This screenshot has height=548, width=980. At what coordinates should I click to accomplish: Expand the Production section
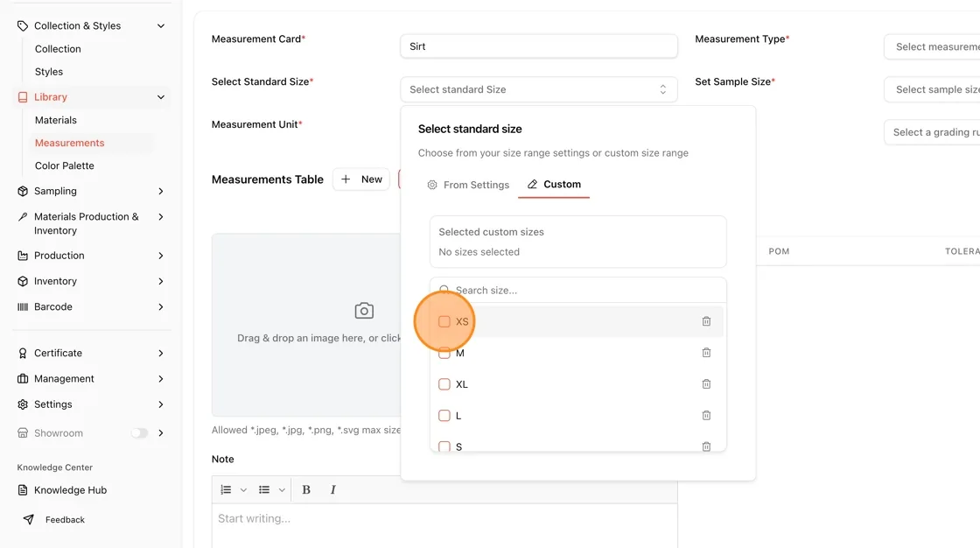(161, 256)
